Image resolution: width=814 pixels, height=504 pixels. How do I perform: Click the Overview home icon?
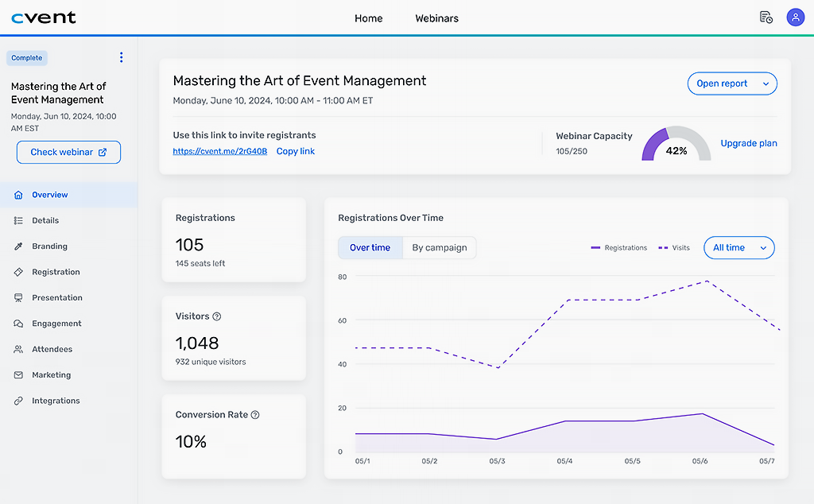coord(18,195)
